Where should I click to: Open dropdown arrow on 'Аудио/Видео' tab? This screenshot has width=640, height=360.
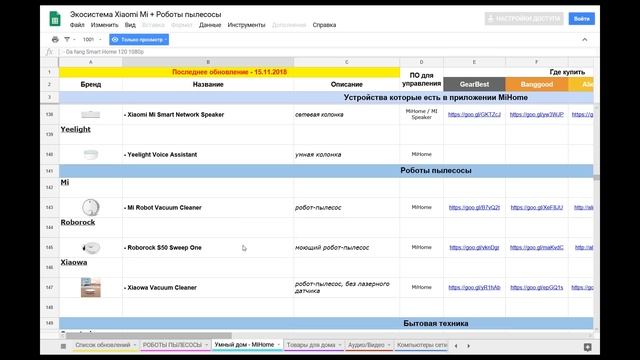click(389, 345)
